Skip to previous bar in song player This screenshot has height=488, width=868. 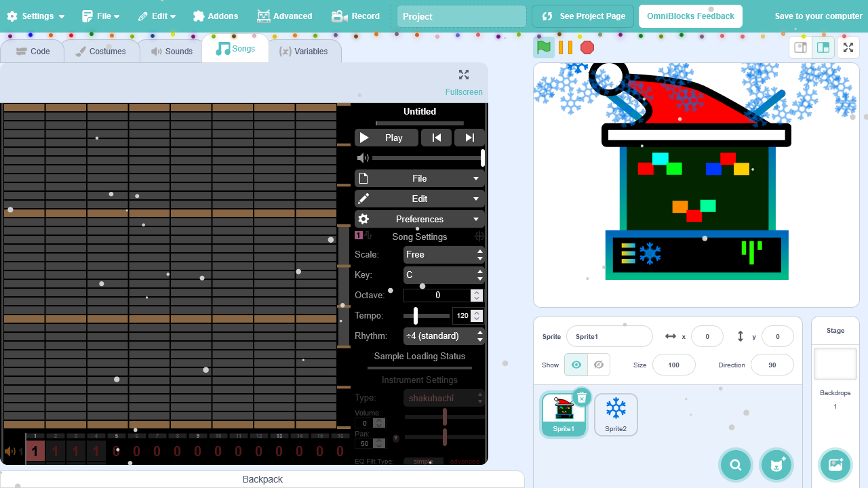tap(437, 138)
